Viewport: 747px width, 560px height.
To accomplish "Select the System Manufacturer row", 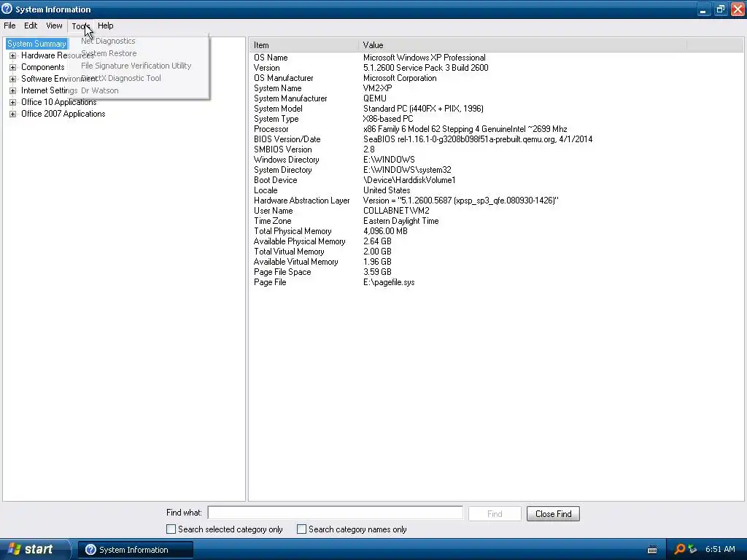I will 495,98.
